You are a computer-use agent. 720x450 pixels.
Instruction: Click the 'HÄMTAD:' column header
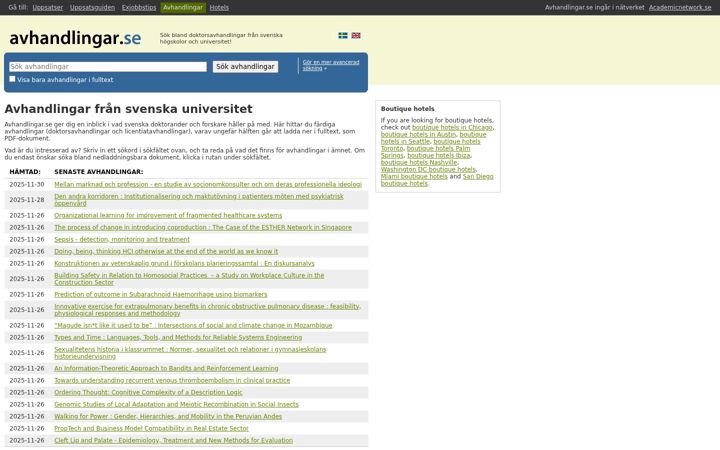pos(25,172)
